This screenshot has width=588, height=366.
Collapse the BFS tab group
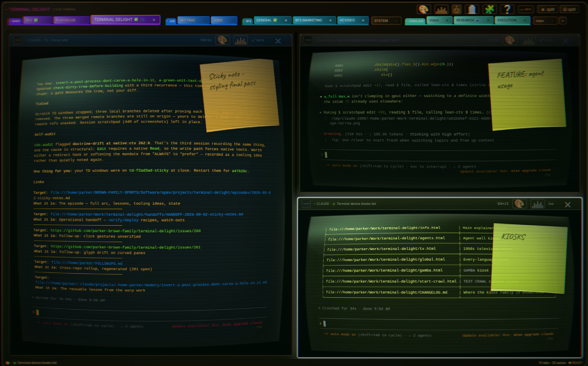click(x=247, y=21)
